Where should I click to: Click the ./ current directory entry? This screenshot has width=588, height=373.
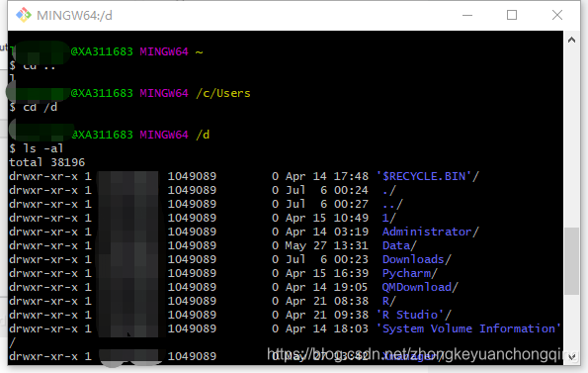tap(389, 190)
